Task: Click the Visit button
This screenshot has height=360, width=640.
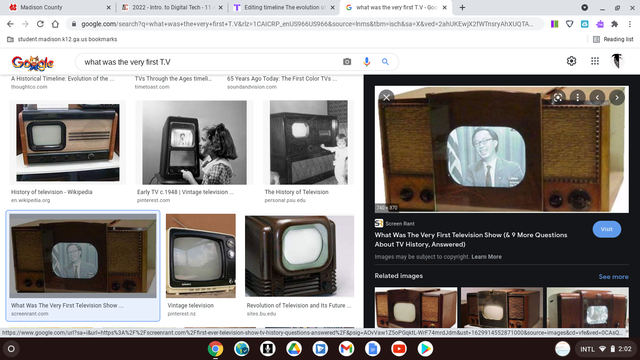Action: point(607,229)
